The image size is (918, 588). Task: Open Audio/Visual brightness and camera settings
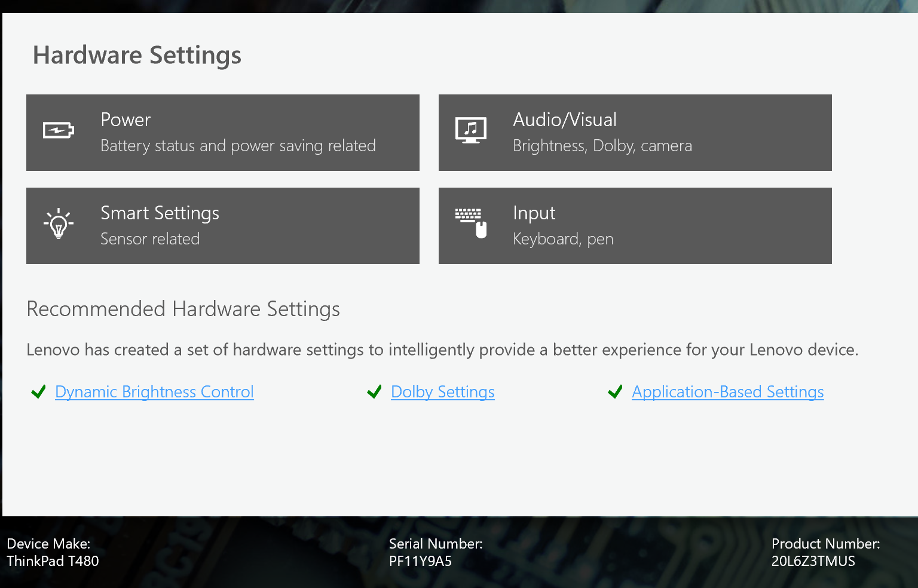[635, 133]
